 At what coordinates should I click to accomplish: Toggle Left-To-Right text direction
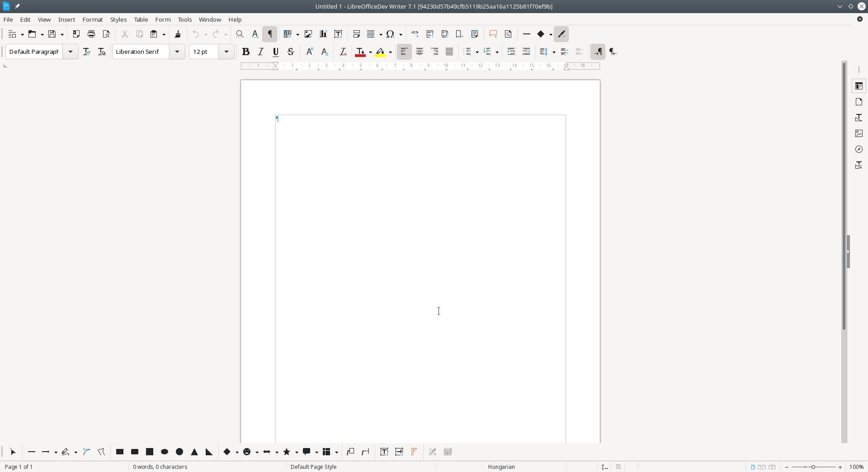(598, 52)
